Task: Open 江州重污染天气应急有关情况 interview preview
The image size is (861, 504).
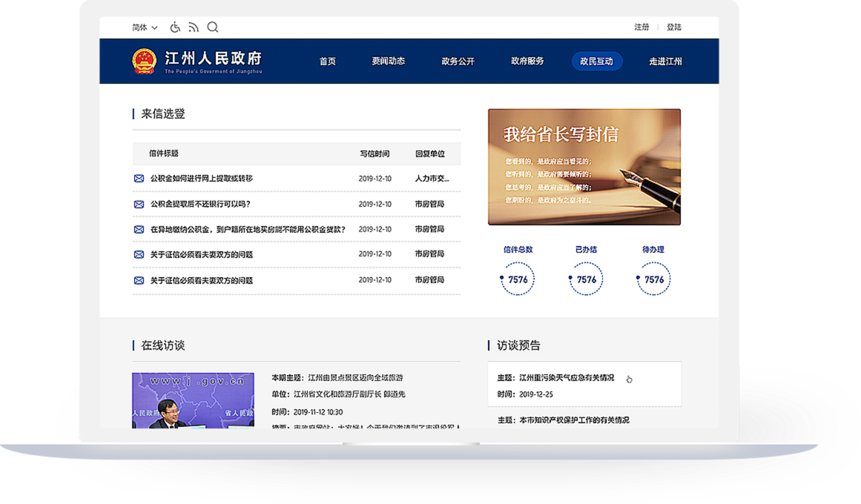Action: click(567, 378)
